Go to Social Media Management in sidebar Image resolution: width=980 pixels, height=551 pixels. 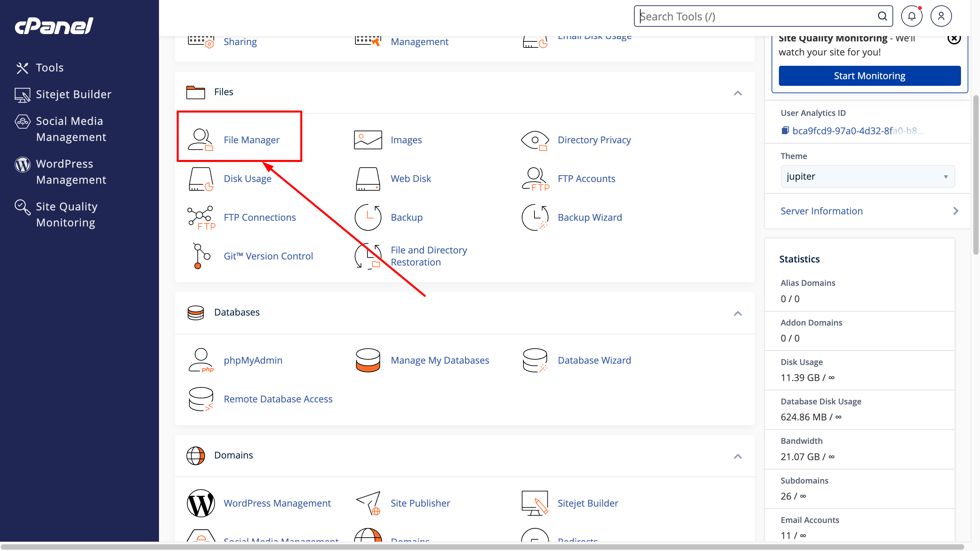(61, 129)
